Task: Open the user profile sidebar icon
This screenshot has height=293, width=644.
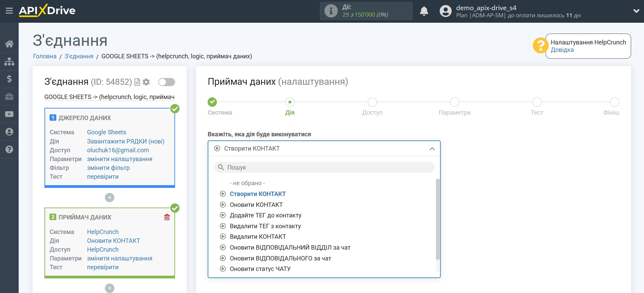Action: click(x=9, y=132)
